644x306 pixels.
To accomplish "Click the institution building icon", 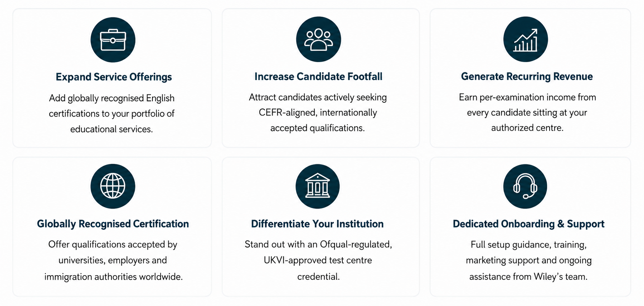I will 318,186.
